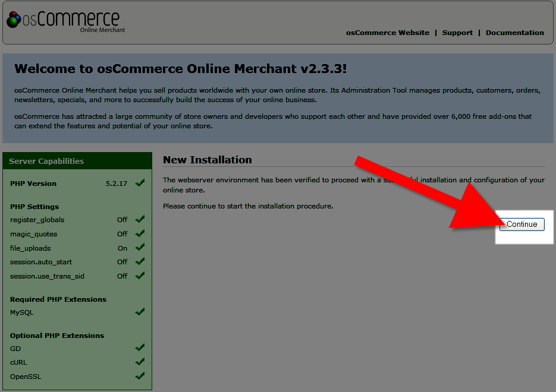Open the Support link
This screenshot has width=556, height=392.
pos(457,33)
